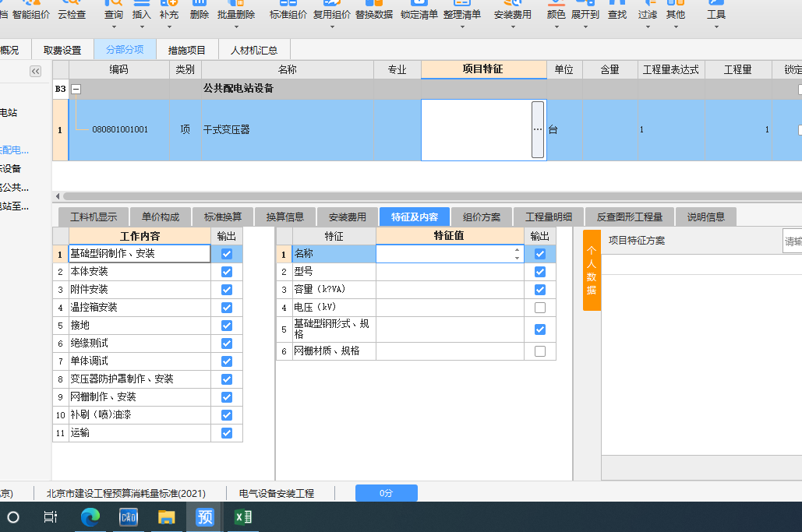Open the 工程量明细 tab

549,217
